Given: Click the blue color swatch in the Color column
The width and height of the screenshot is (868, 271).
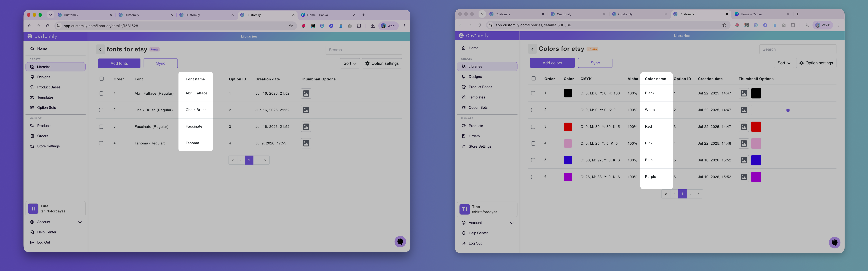Looking at the screenshot, I should point(568,160).
